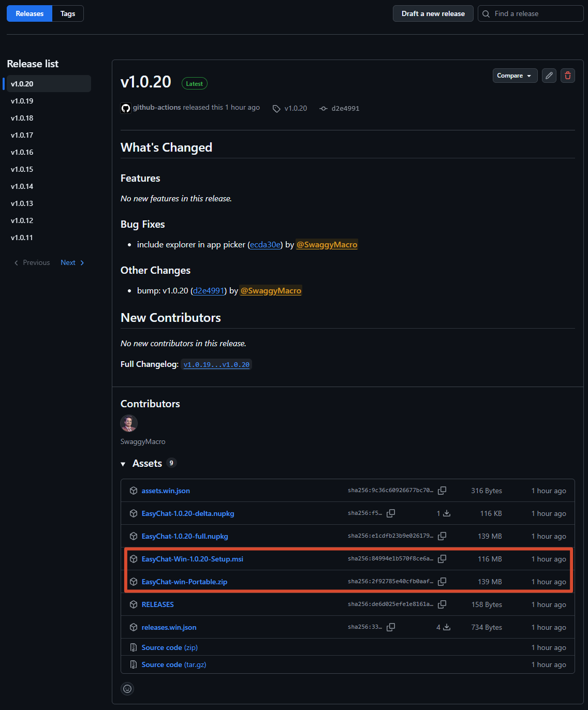Collapse the Assets section triangle
Image resolution: width=588 pixels, height=710 pixels.
123,464
